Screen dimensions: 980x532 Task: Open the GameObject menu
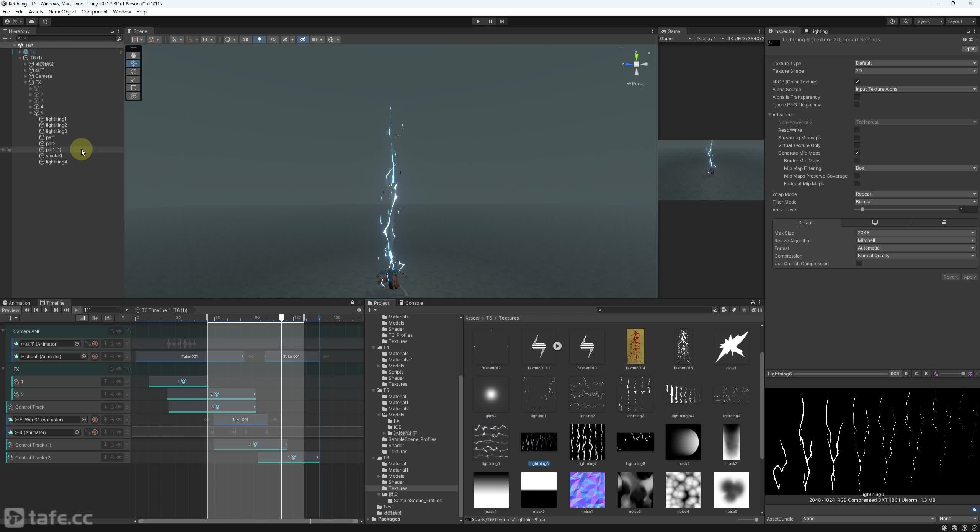click(62, 12)
